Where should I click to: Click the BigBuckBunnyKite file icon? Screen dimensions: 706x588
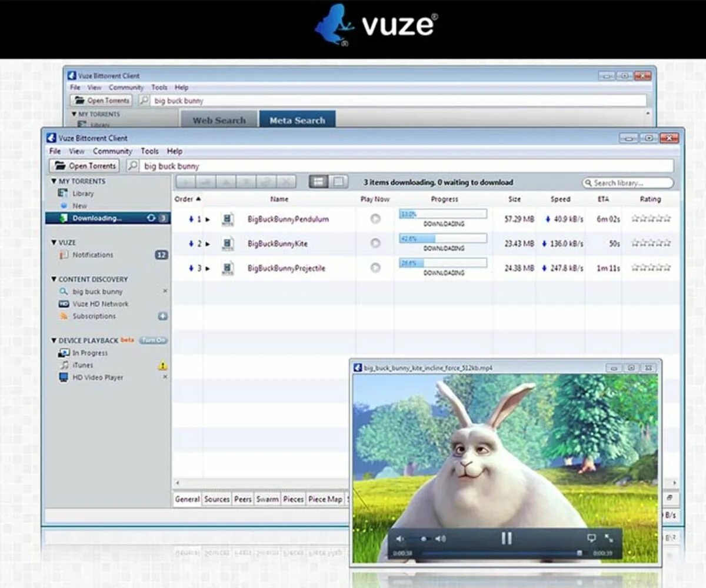pos(228,244)
